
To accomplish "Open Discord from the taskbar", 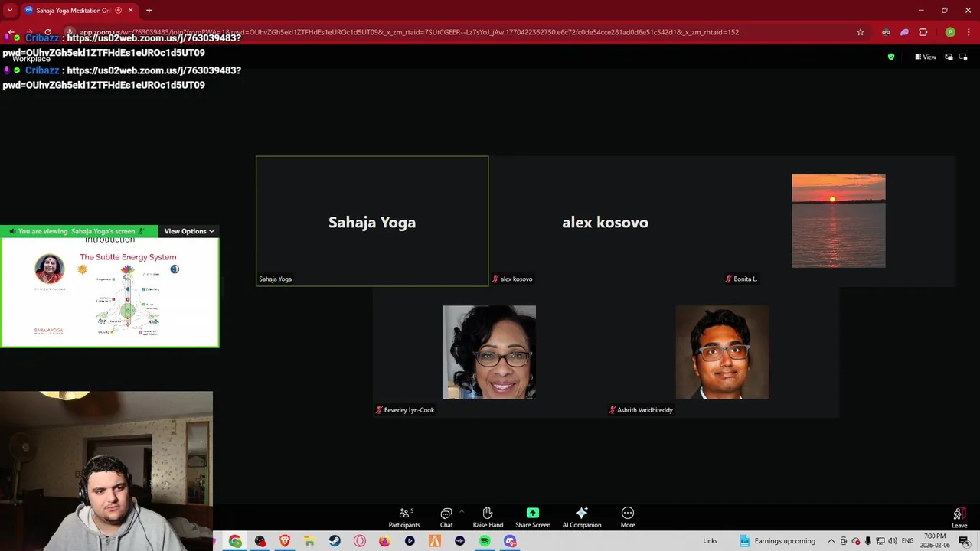I will [x=510, y=541].
